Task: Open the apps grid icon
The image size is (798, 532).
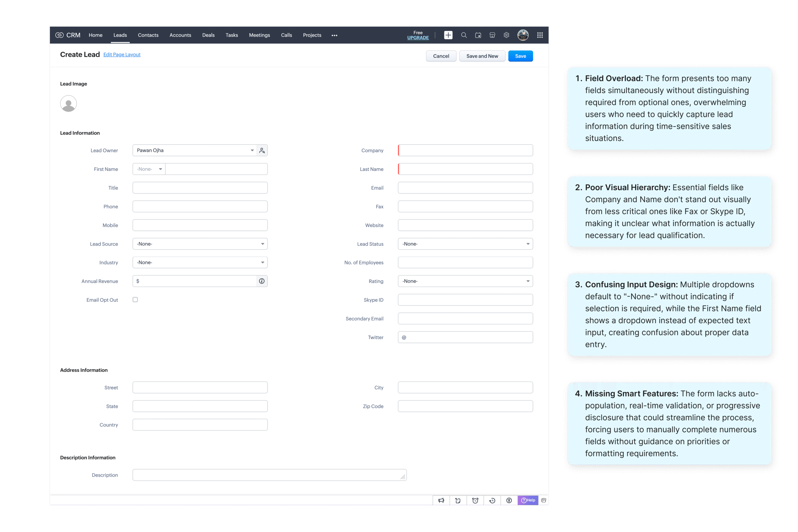Action: (540, 35)
